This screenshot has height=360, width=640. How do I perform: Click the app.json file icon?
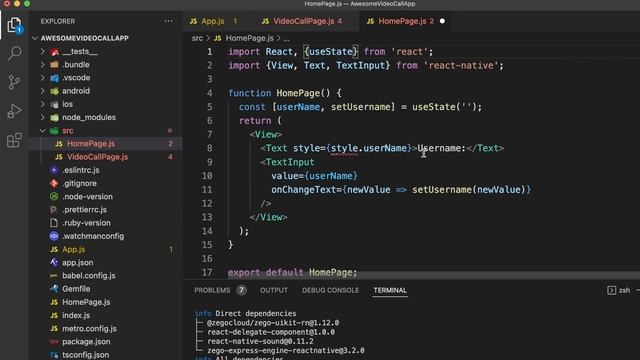[x=54, y=262]
